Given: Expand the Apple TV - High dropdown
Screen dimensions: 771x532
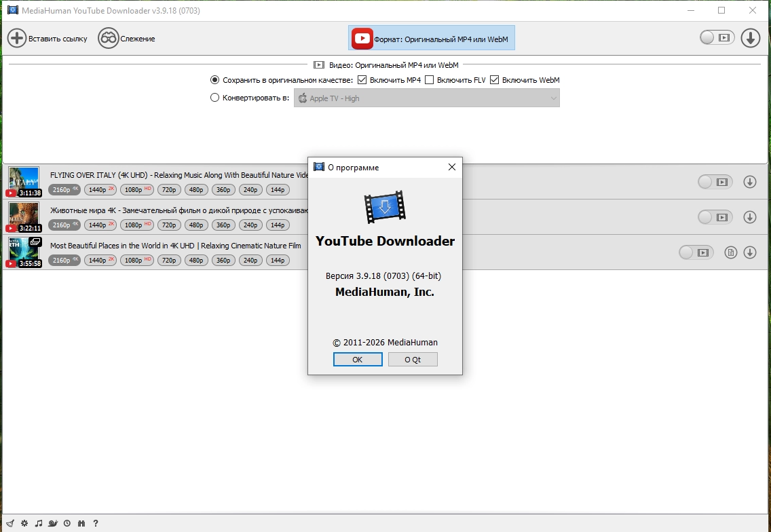Looking at the screenshot, I should (x=426, y=98).
